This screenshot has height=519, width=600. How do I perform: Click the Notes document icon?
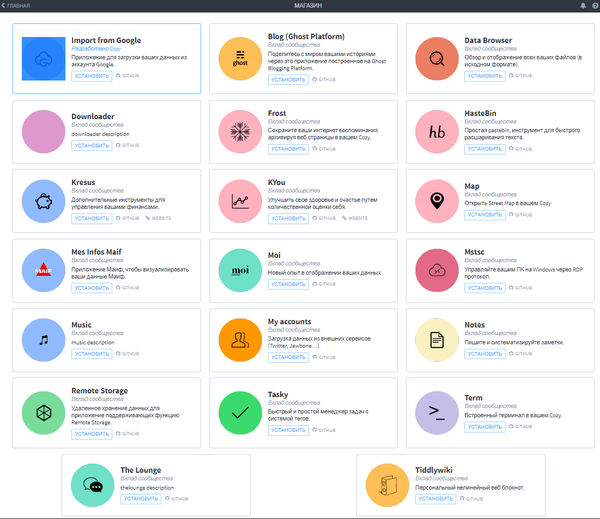[437, 340]
